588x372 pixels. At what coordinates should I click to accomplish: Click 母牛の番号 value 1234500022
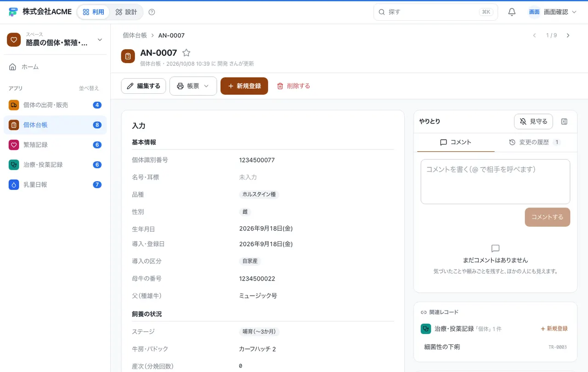257,279
